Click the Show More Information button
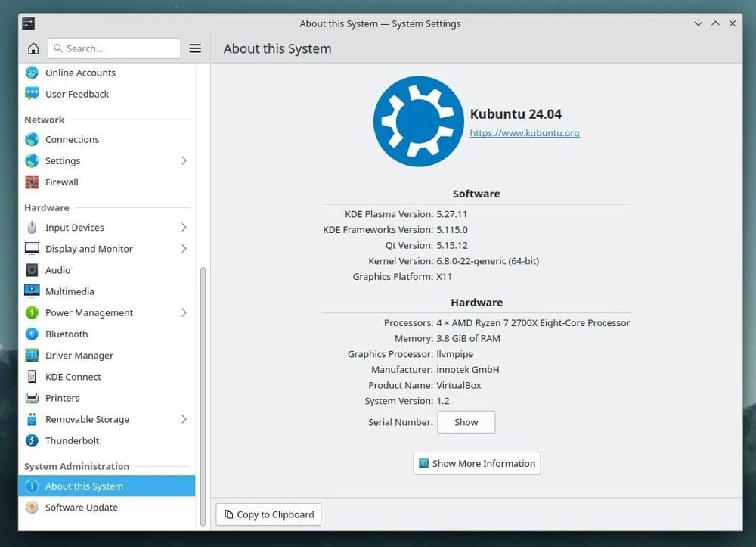This screenshot has width=756, height=547. click(476, 463)
